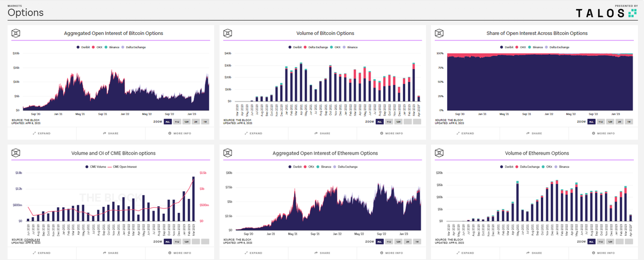Click The Block logo icon beside Aggregated Open Interest of Bitcoin Options
This screenshot has height=260, width=644.
coord(16,33)
